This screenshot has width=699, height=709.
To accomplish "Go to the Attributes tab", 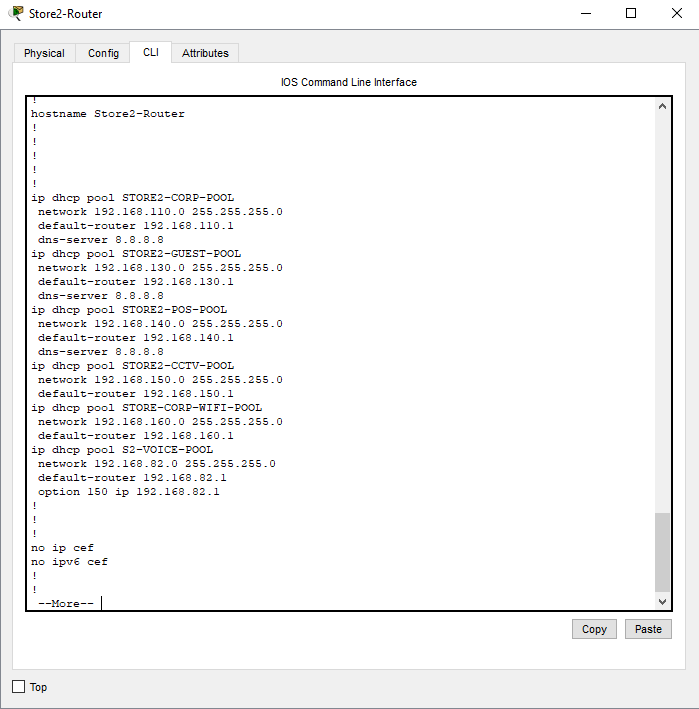I will [x=205, y=53].
